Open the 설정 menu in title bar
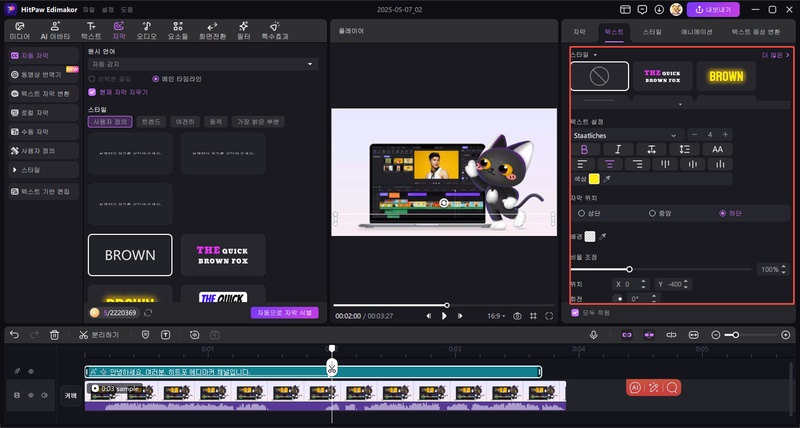 tap(108, 9)
